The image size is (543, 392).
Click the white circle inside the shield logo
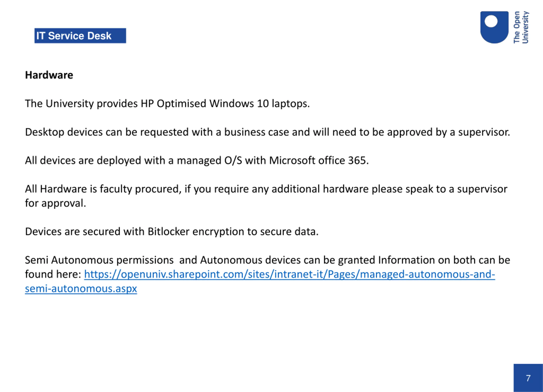click(x=491, y=21)
